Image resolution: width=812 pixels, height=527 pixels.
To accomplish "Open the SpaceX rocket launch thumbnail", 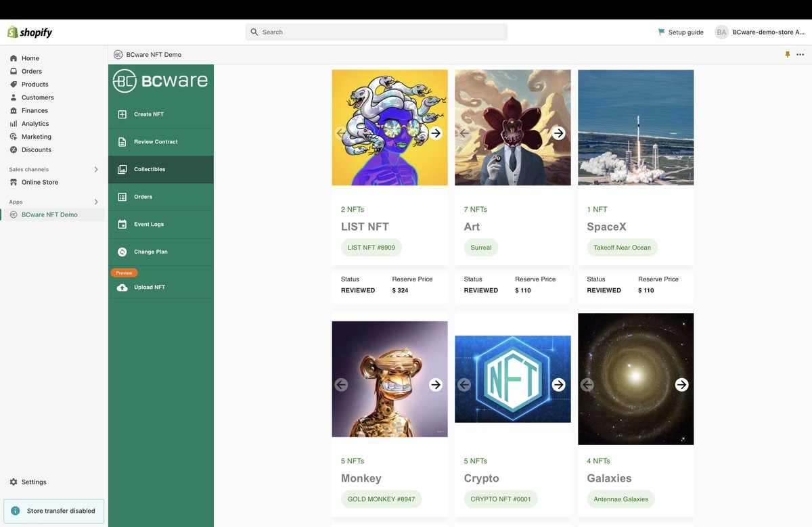I will point(635,127).
